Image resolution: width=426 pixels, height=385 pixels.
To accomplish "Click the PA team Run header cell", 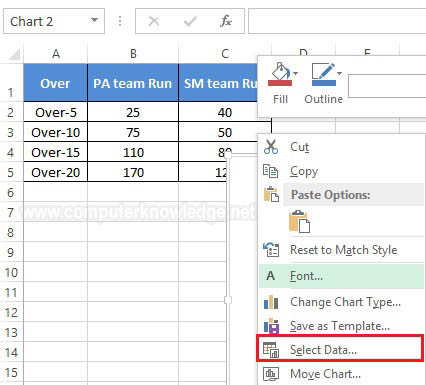I will [x=133, y=83].
